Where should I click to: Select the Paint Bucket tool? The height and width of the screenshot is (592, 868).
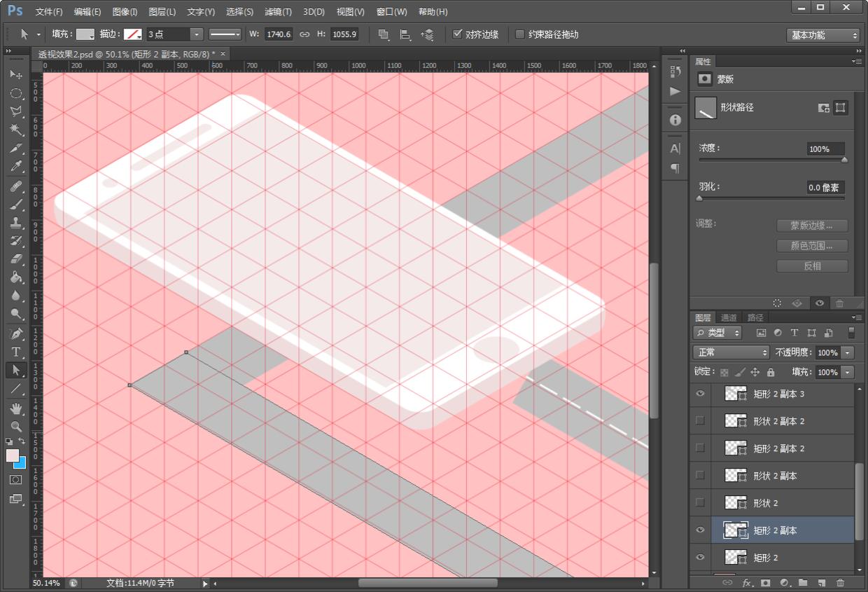tap(16, 277)
